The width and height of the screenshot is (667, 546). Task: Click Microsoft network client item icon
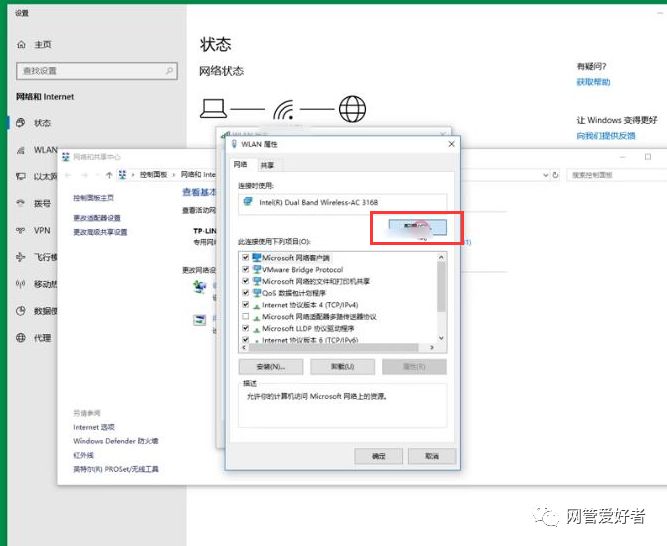click(x=257, y=257)
